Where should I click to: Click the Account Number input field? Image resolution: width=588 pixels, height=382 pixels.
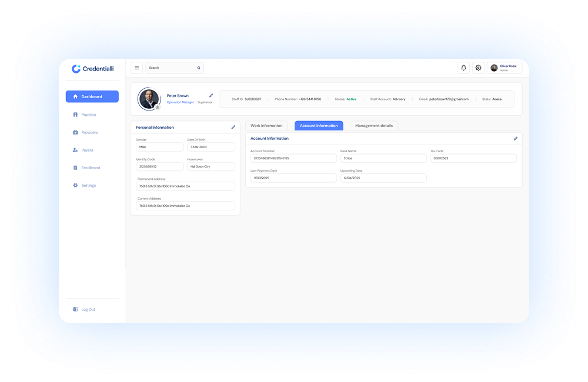click(x=293, y=158)
